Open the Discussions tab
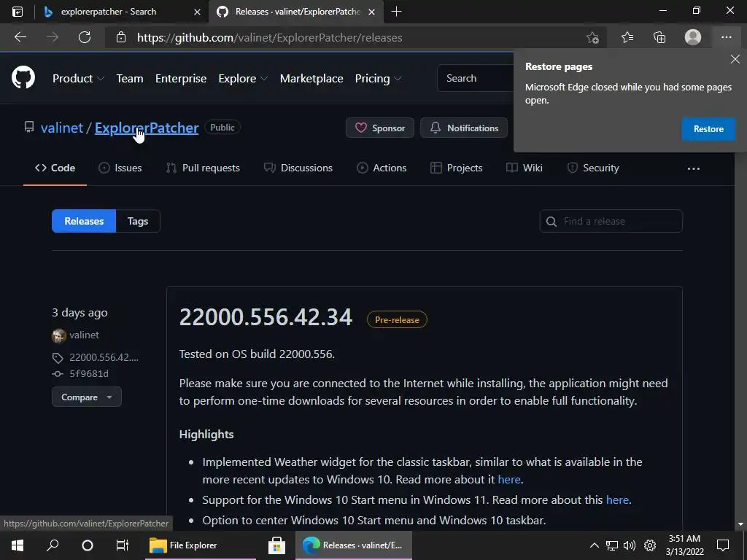The height and width of the screenshot is (560, 747). pos(298,168)
